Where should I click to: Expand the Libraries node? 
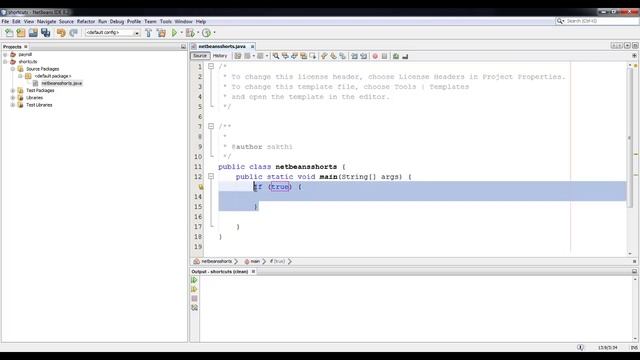coord(13,98)
